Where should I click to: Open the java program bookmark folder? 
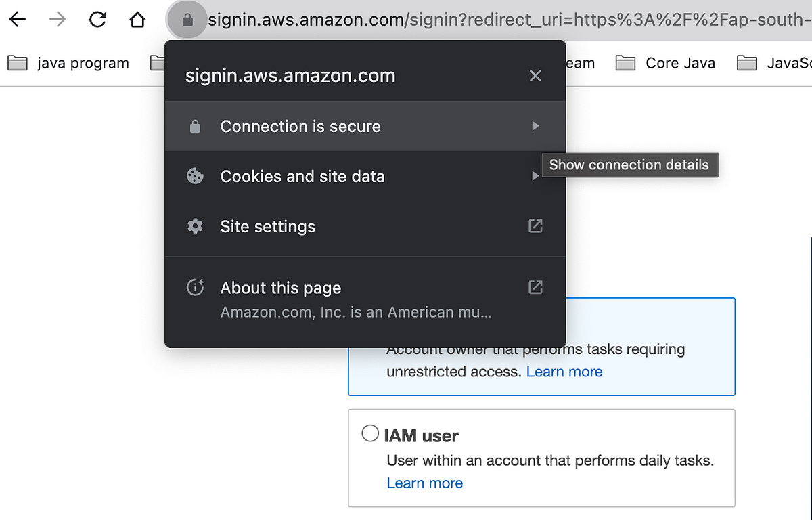tap(68, 63)
